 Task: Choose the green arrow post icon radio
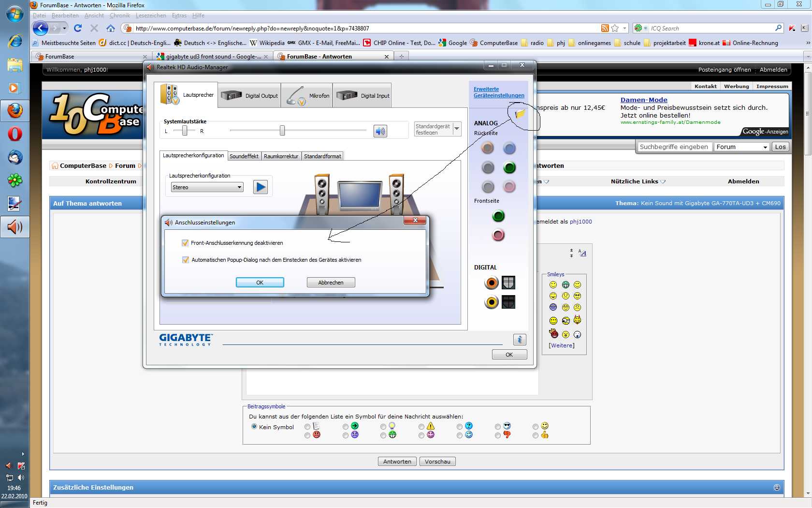[x=346, y=427]
